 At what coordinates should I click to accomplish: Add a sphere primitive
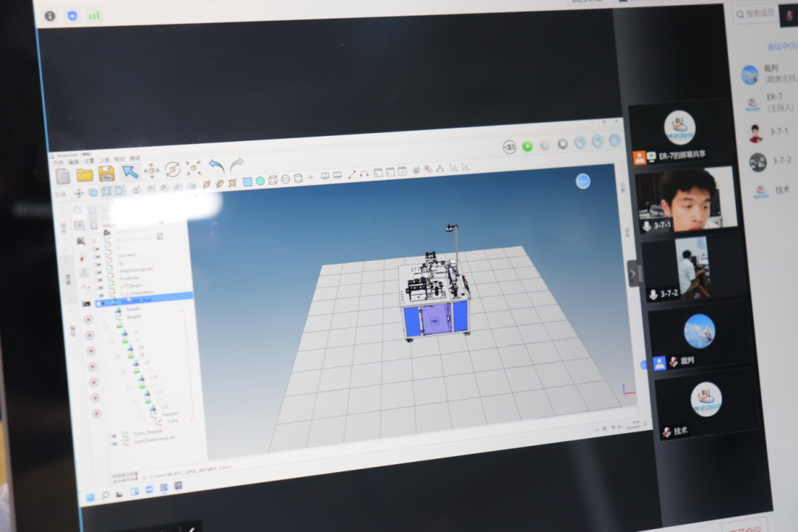click(x=285, y=179)
